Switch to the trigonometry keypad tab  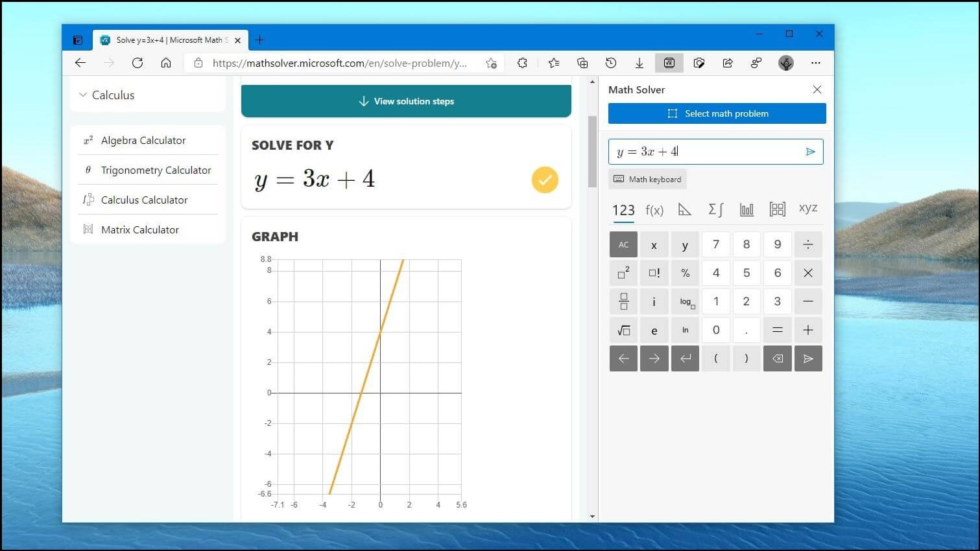click(685, 209)
